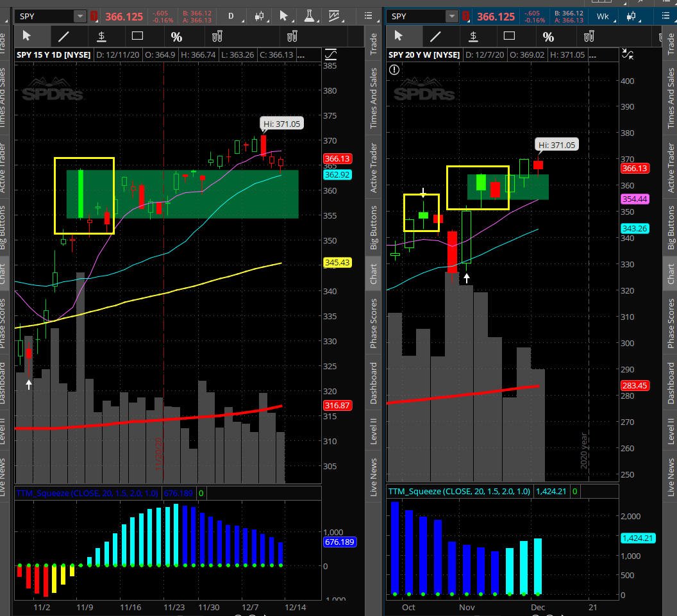This screenshot has width=677, height=616.
Task: Select the trendline drawing tool in left chart
Action: pyautogui.click(x=64, y=36)
